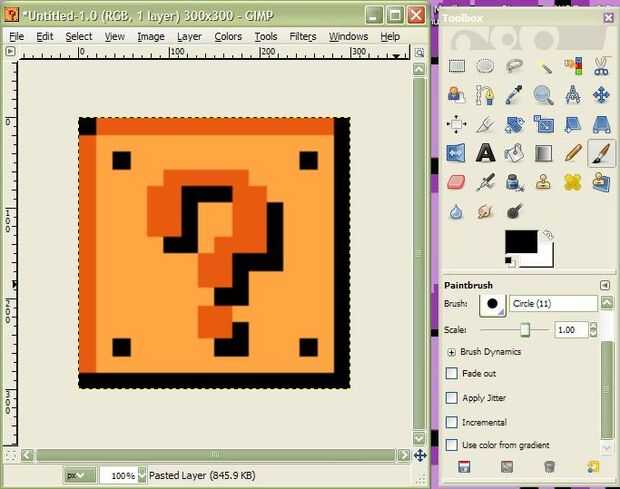Screen dimensions: 620x489
Task: Select the Clone stamp tool
Action: [x=543, y=182]
